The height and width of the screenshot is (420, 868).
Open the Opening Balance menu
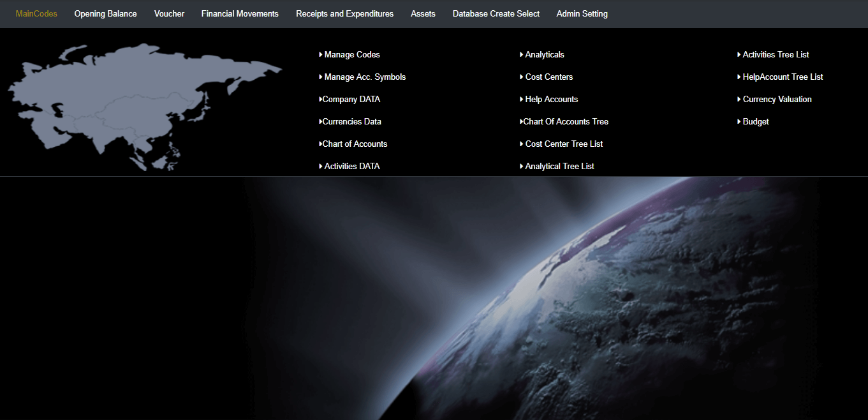click(x=105, y=13)
